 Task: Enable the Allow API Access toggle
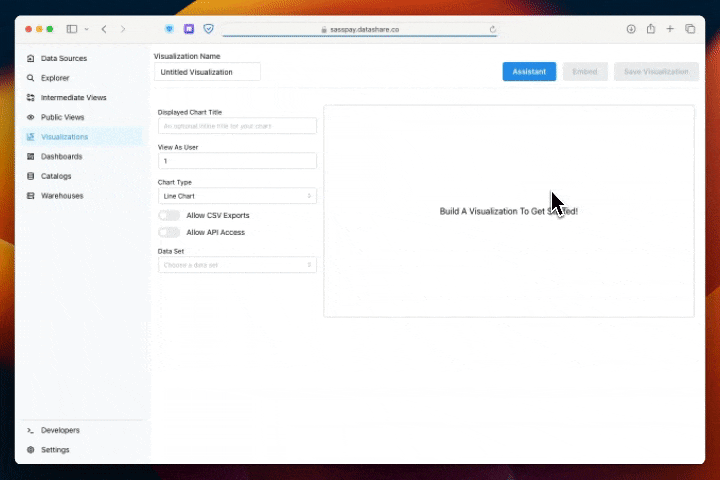[x=169, y=232]
